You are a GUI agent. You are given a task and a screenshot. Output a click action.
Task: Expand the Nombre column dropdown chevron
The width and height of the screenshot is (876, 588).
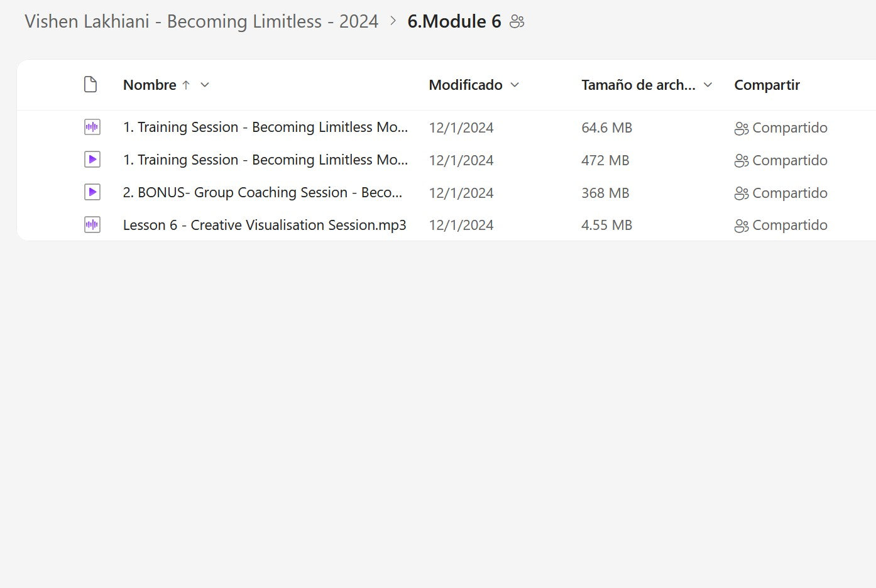coord(205,85)
